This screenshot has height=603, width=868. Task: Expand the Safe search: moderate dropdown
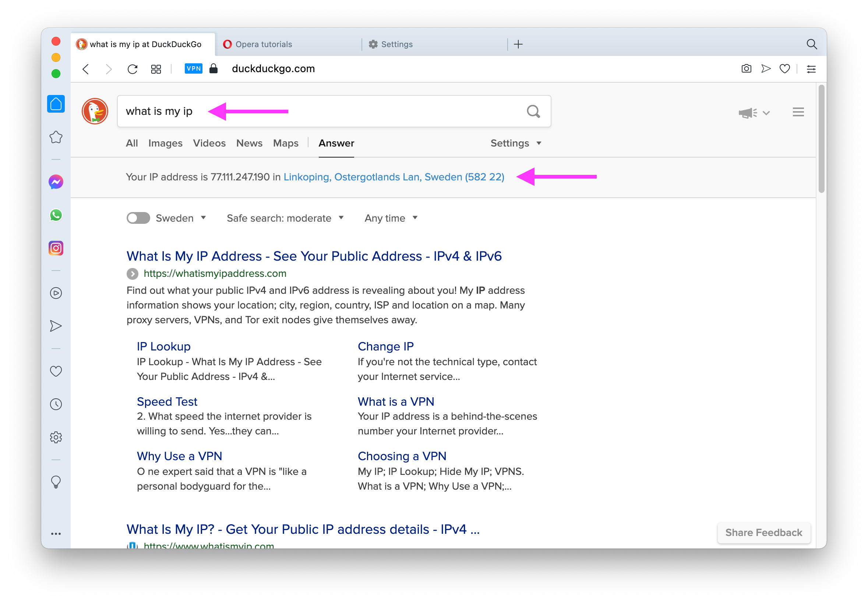click(285, 218)
